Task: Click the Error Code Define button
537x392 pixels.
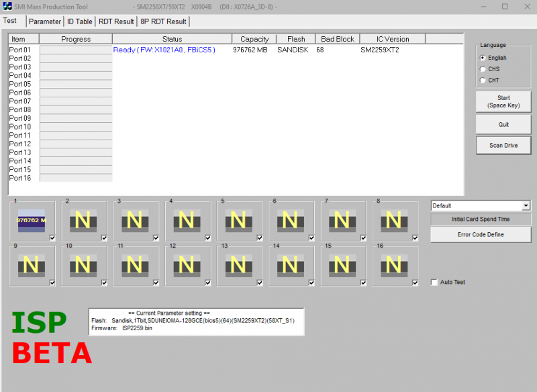Action: [x=481, y=234]
